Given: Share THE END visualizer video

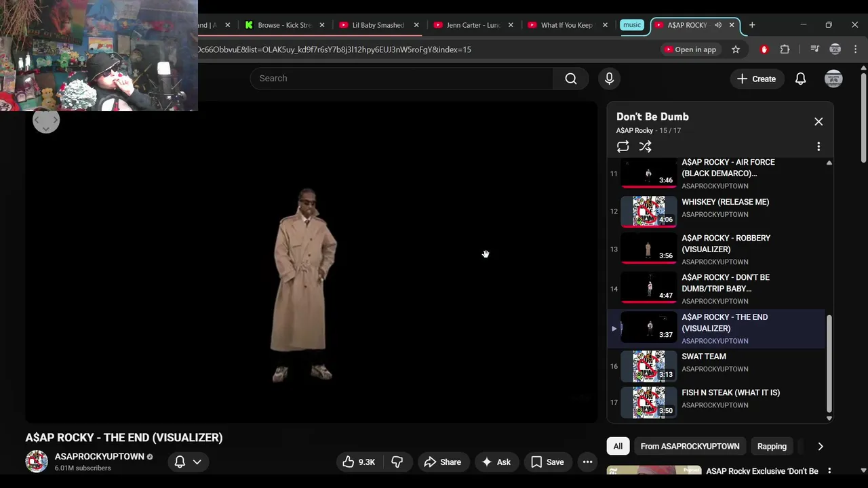Looking at the screenshot, I should tap(442, 462).
